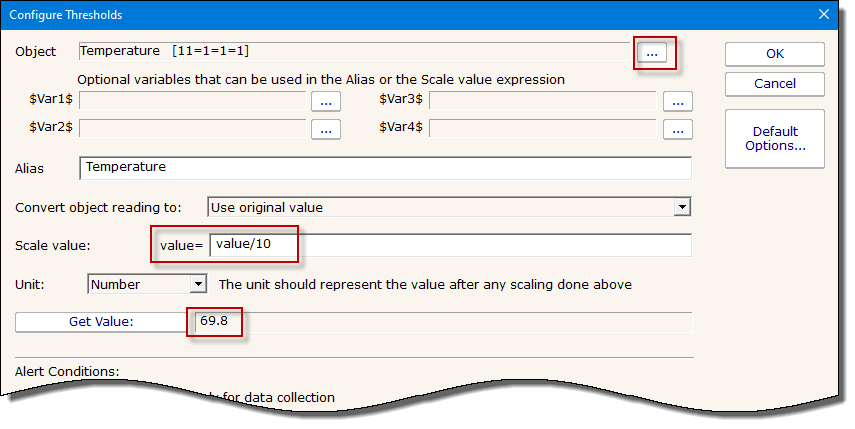Focus the Scale value expression field
This screenshot has width=855, height=429.
click(x=450, y=245)
